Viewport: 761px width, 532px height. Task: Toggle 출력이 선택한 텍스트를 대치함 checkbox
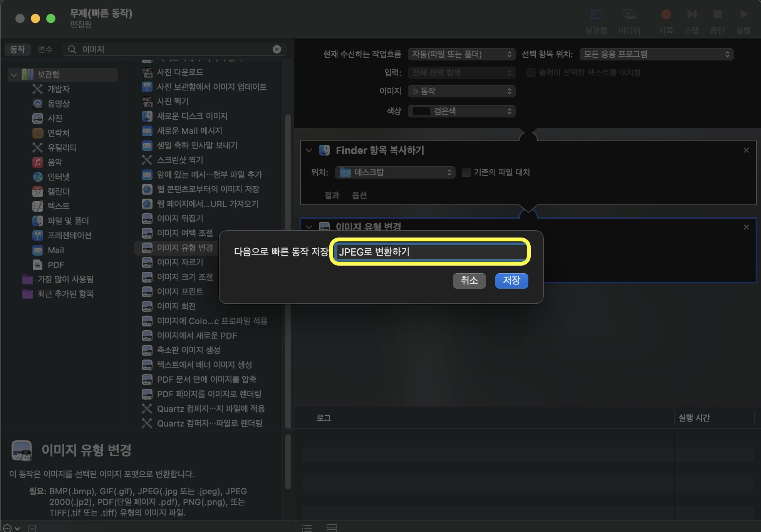(x=531, y=73)
